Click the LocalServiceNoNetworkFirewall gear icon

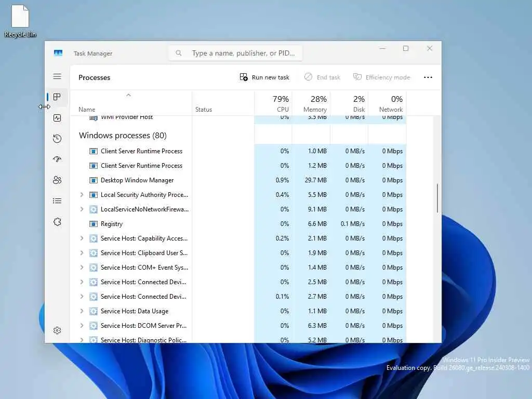94,209
